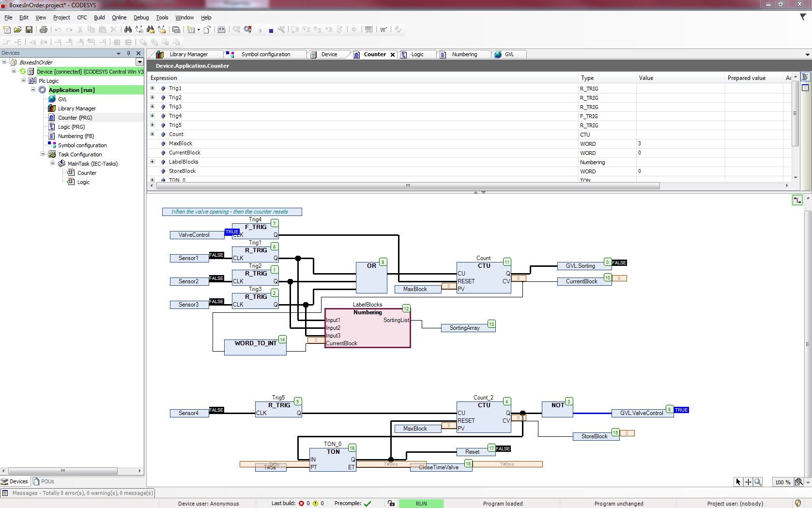The image size is (812, 508).
Task: Open the Debug menu
Action: [x=141, y=17]
